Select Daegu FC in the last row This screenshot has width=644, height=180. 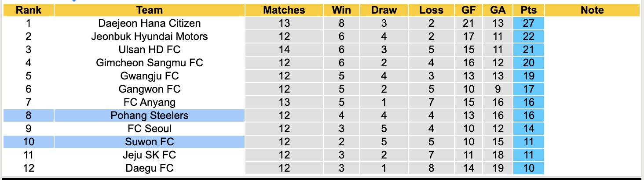[150, 168]
